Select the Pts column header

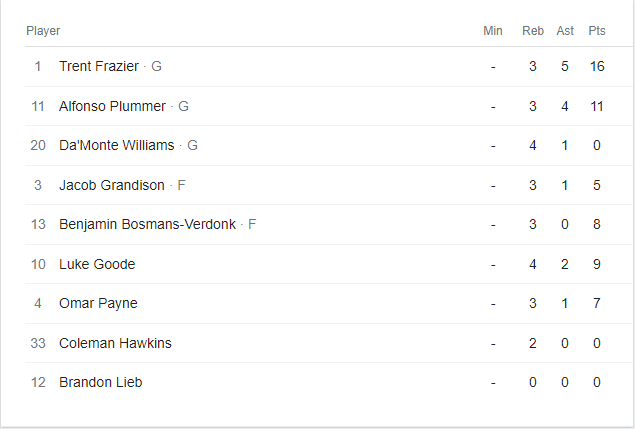[x=597, y=31]
